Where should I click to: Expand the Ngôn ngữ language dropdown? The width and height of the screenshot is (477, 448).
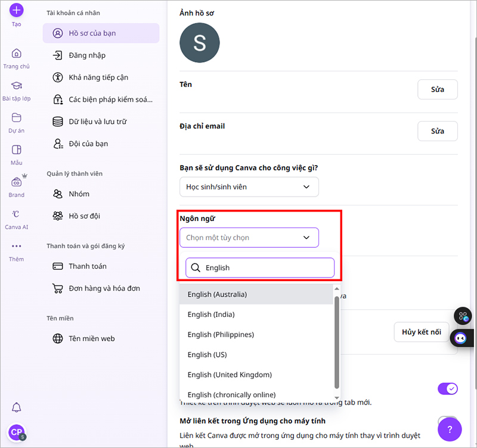click(249, 238)
